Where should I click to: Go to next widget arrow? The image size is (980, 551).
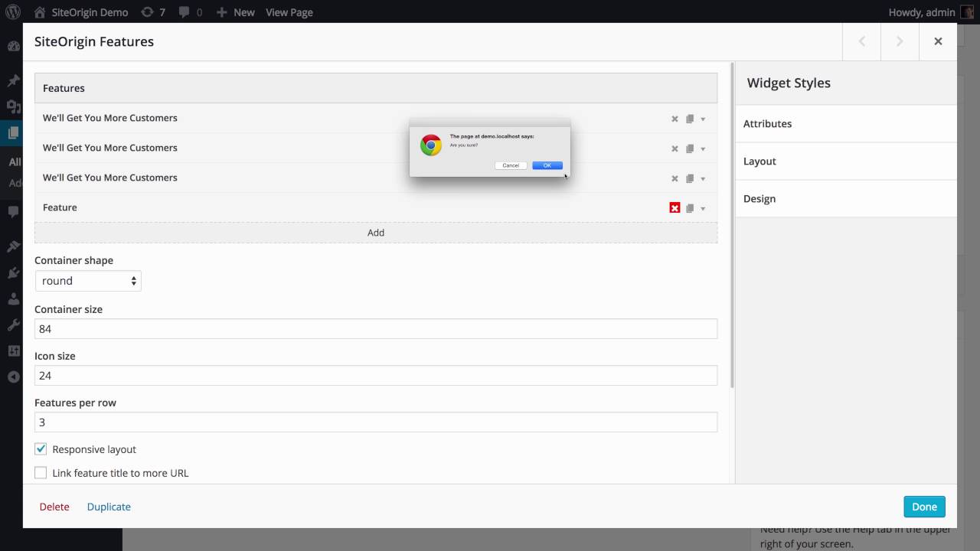900,41
